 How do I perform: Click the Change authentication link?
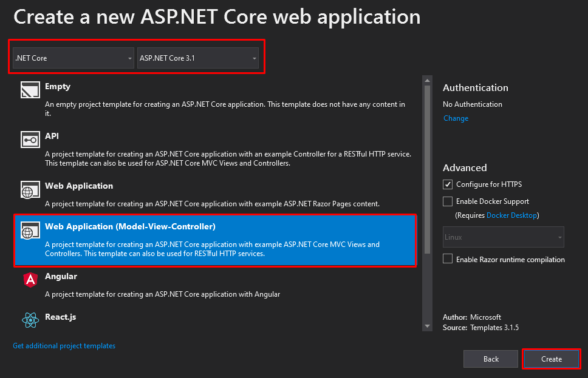[456, 118]
